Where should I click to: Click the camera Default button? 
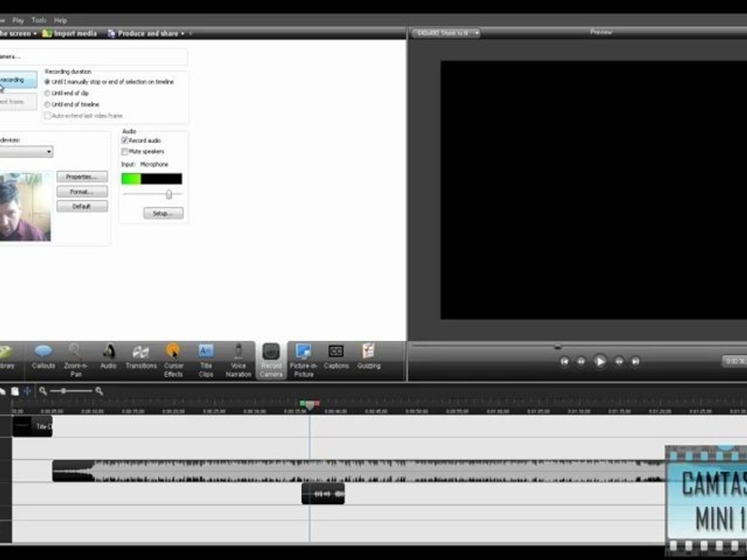[82, 206]
